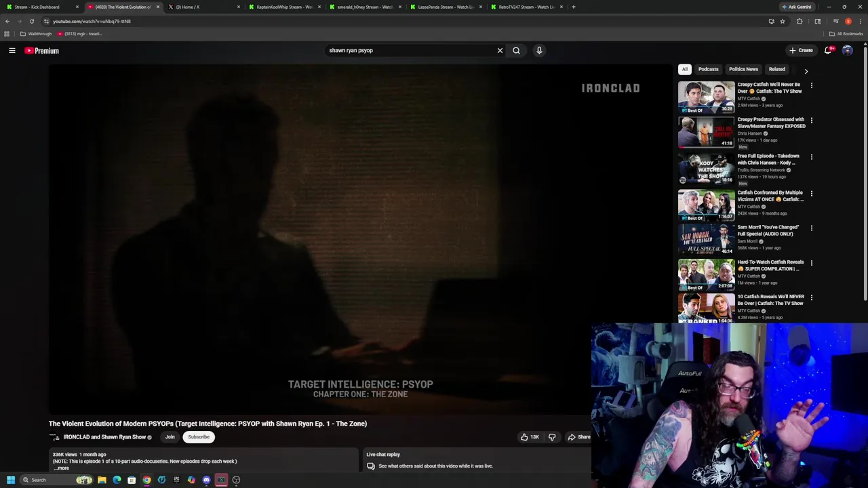Viewport: 868px width, 488px height.
Task: Reload the YouTube page
Action: pos(31,21)
